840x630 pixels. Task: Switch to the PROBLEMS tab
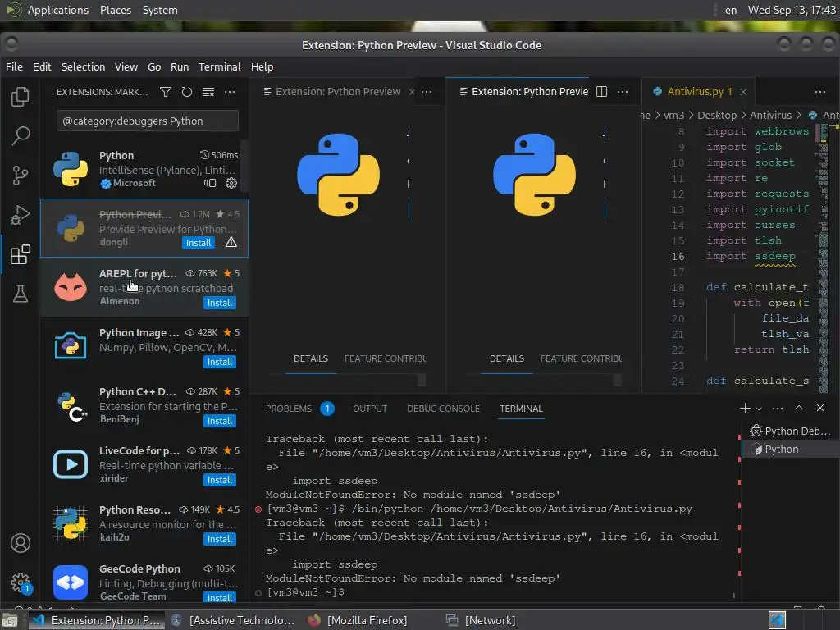(299, 409)
